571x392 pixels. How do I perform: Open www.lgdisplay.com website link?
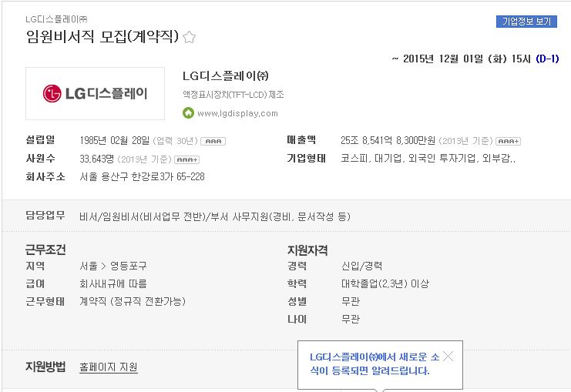[x=237, y=113]
